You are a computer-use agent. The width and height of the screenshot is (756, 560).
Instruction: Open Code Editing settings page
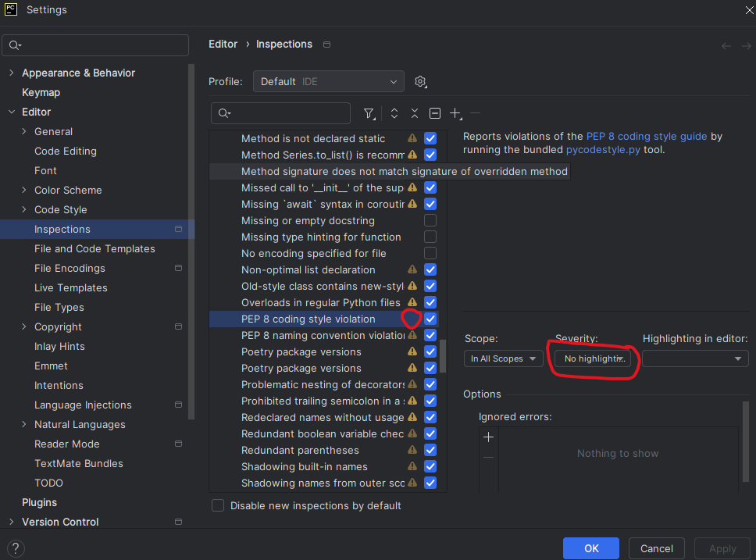point(66,151)
